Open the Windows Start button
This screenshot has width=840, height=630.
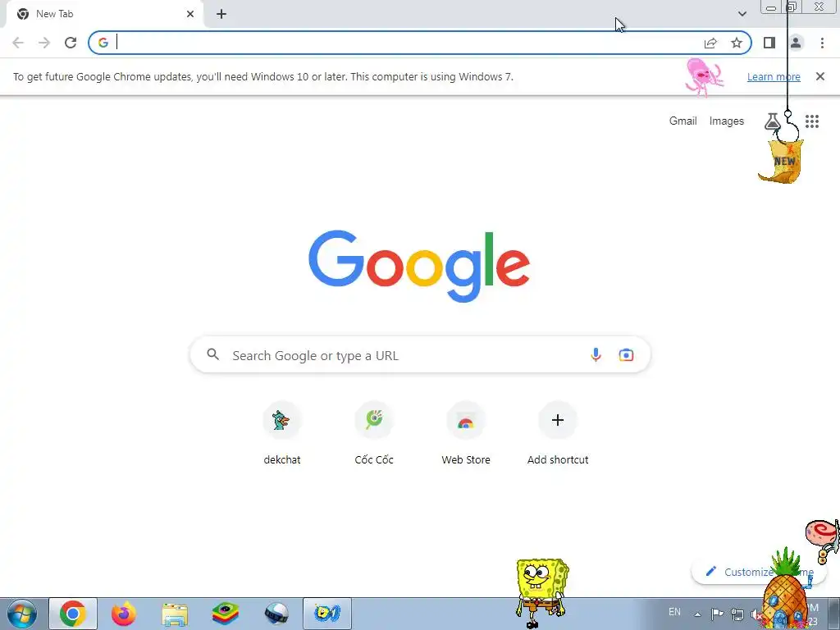click(x=21, y=614)
